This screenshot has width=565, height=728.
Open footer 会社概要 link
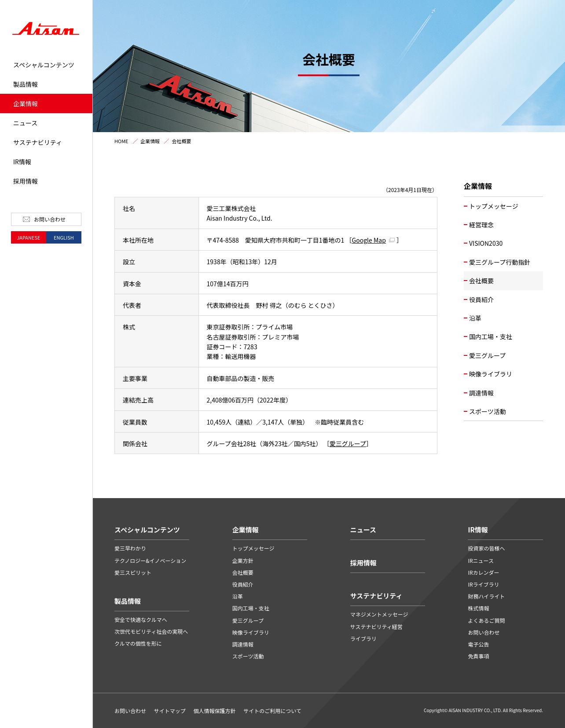click(243, 573)
